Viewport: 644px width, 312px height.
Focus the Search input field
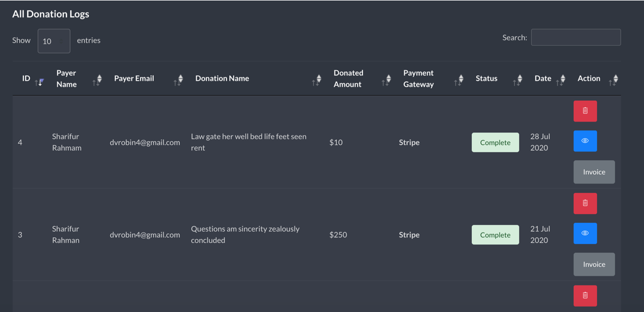576,38
